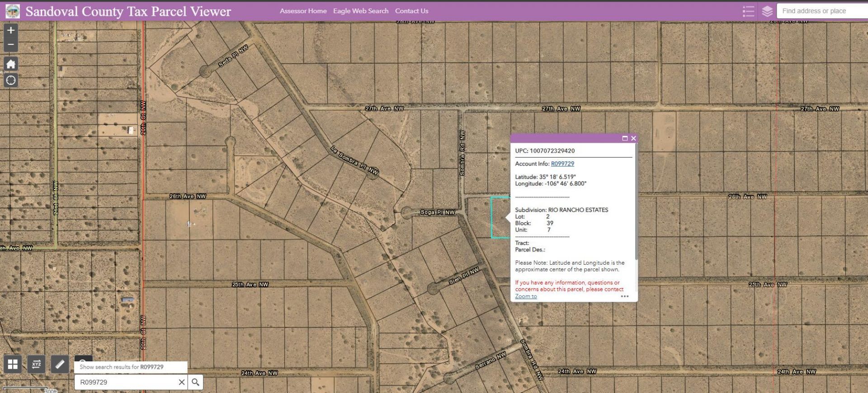868x393 pixels.
Task: Select 'Show search results for R099729' suggestion
Action: click(131, 367)
